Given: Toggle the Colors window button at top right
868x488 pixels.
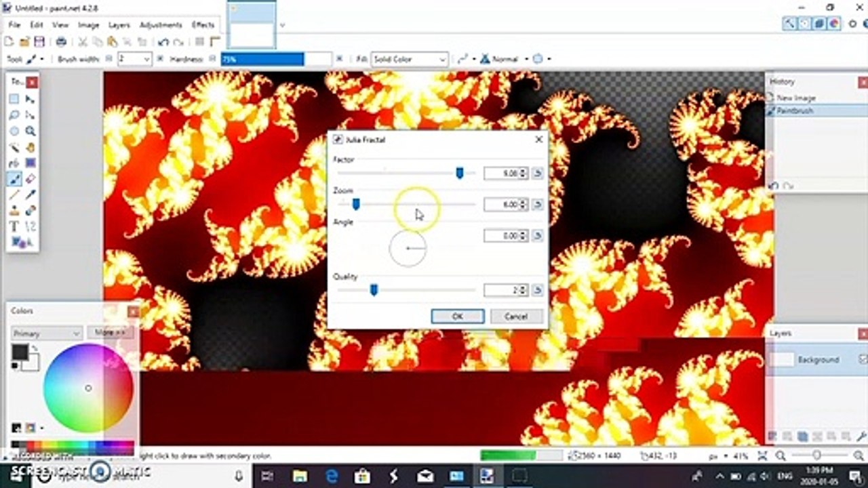Looking at the screenshot, I should (833, 24).
